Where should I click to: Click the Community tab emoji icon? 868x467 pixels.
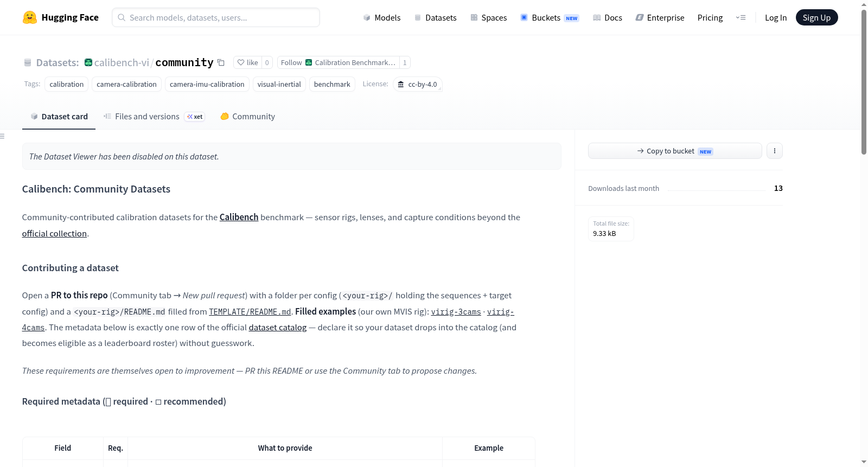pos(225,116)
